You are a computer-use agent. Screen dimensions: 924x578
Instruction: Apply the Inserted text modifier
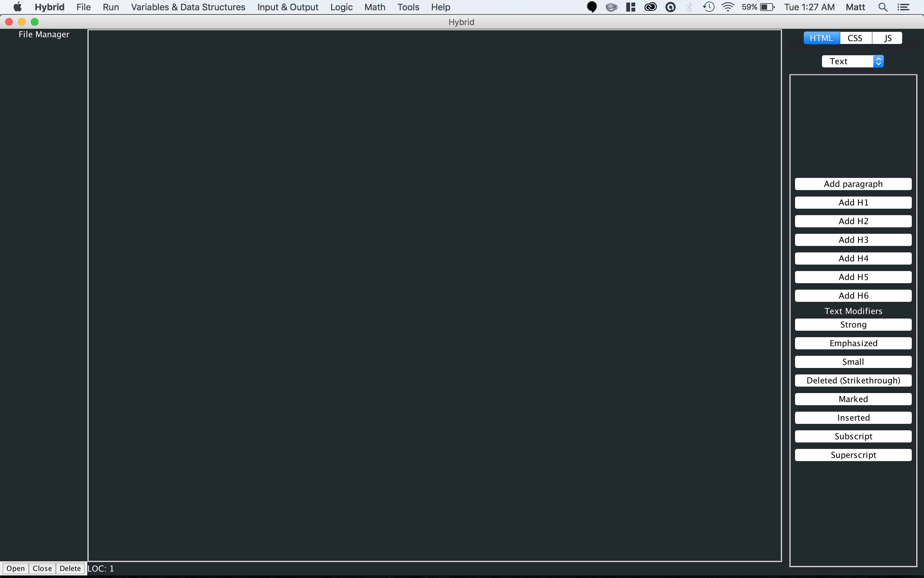(853, 418)
